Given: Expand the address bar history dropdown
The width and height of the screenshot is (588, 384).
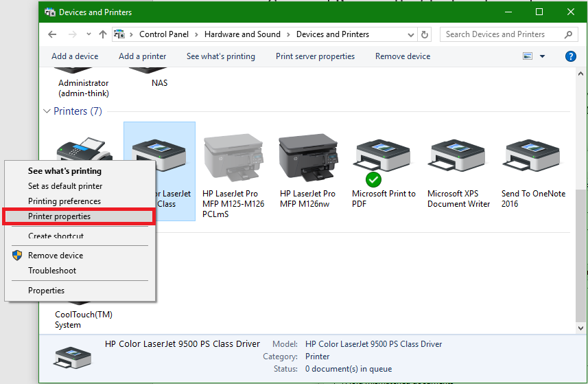Looking at the screenshot, I should (412, 34).
